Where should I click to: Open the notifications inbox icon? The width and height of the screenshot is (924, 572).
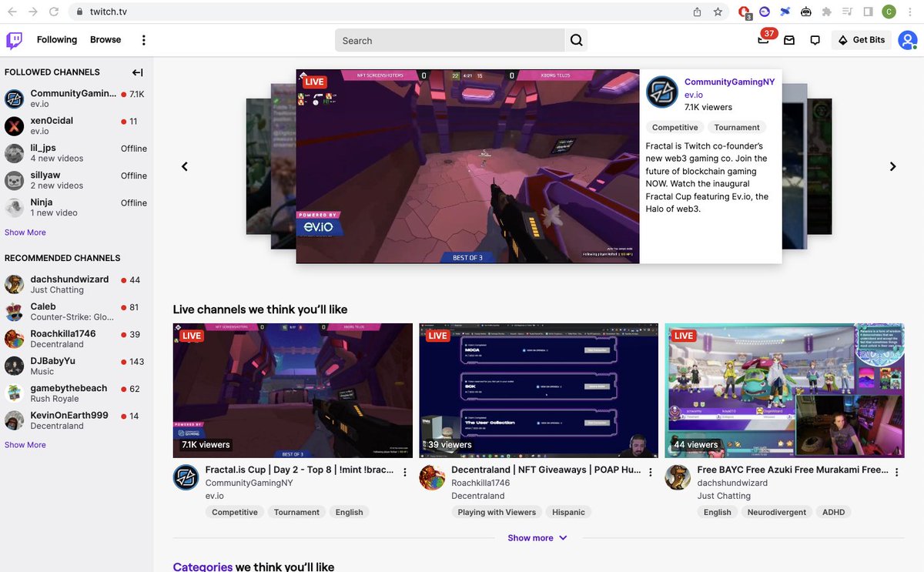[x=789, y=40]
